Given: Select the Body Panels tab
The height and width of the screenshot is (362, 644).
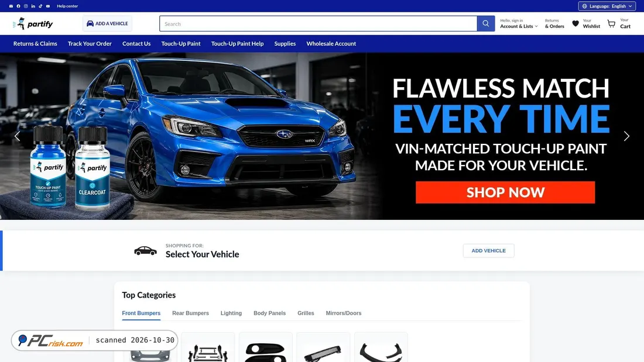Looking at the screenshot, I should click(269, 313).
